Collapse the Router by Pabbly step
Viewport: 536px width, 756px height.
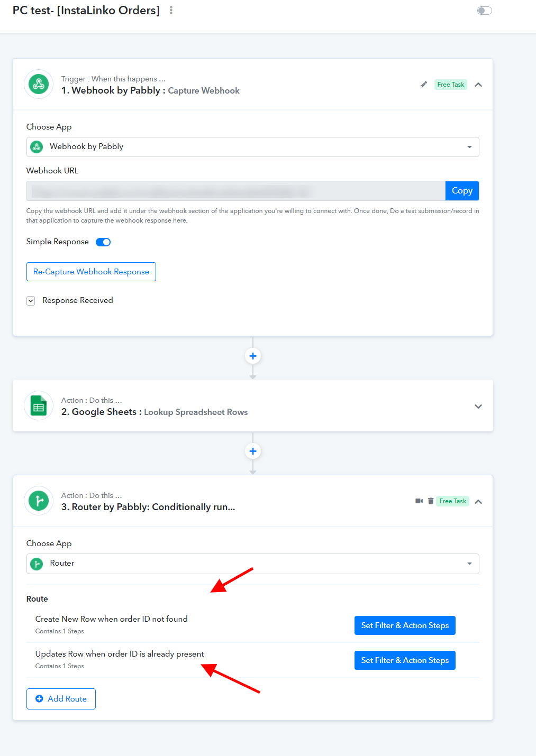coord(478,502)
